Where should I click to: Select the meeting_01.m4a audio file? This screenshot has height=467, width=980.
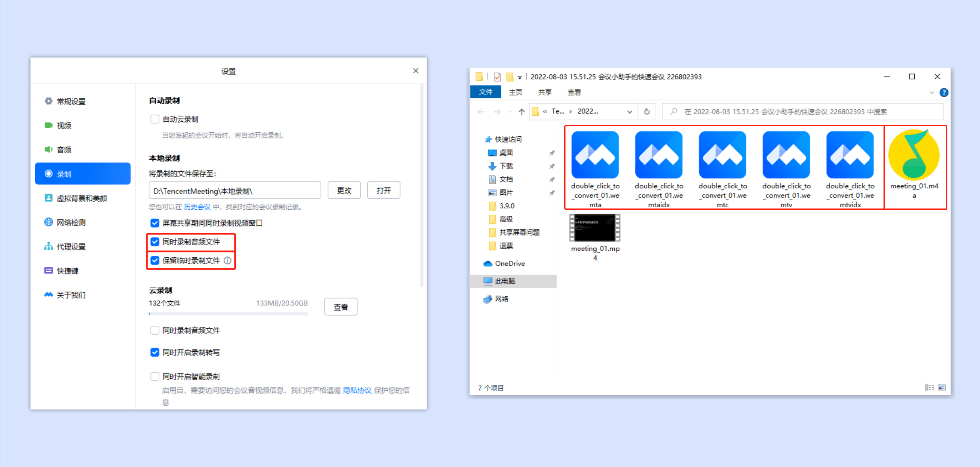point(914,164)
